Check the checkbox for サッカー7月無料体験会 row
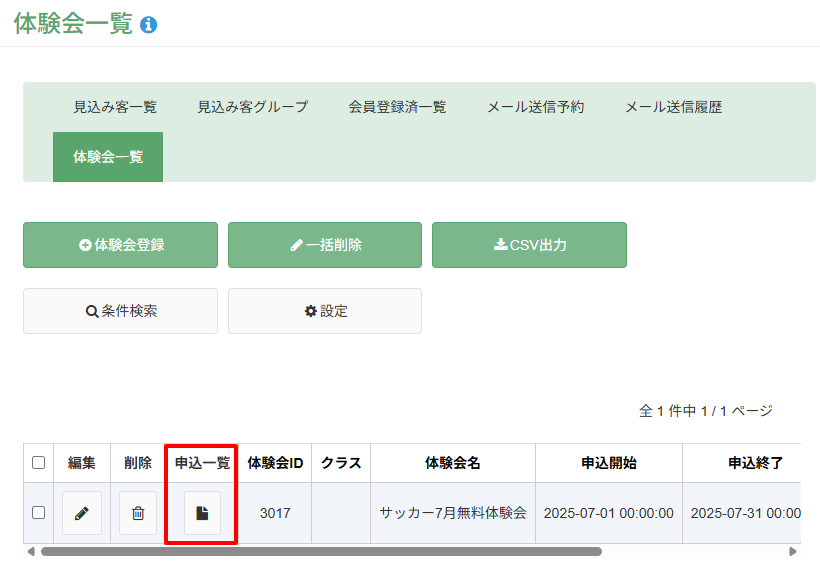This screenshot has width=820, height=569. point(38,513)
